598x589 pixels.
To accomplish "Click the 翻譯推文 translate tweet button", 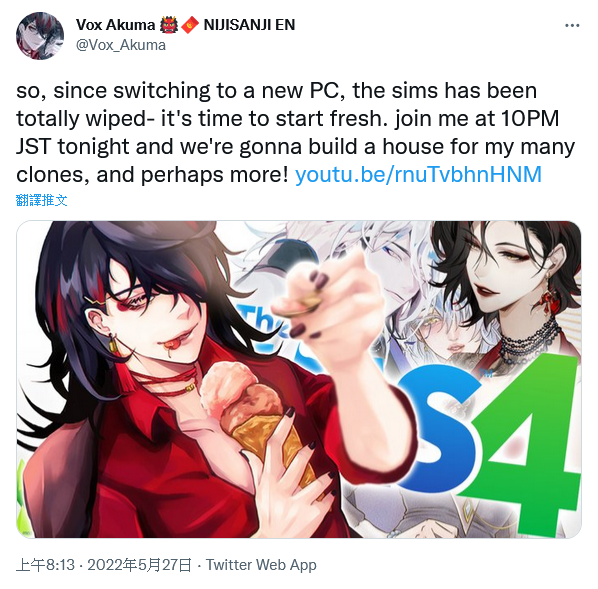I will [x=42, y=200].
